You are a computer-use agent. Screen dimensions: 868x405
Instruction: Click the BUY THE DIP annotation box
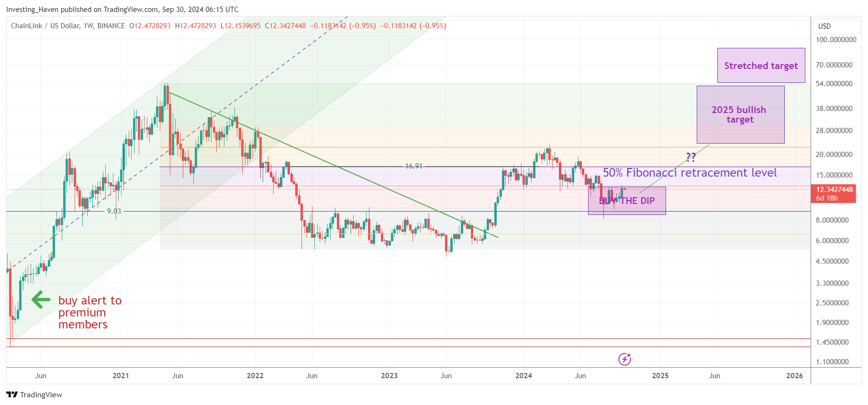click(x=627, y=201)
